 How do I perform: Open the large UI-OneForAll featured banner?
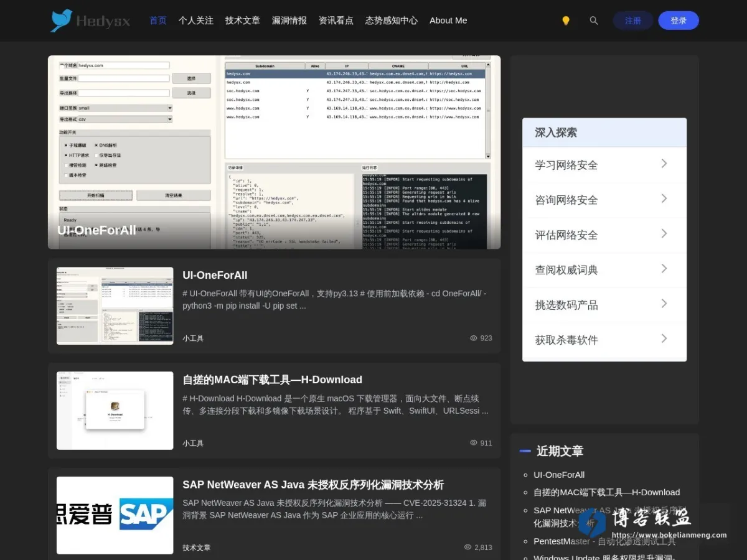[x=274, y=152]
